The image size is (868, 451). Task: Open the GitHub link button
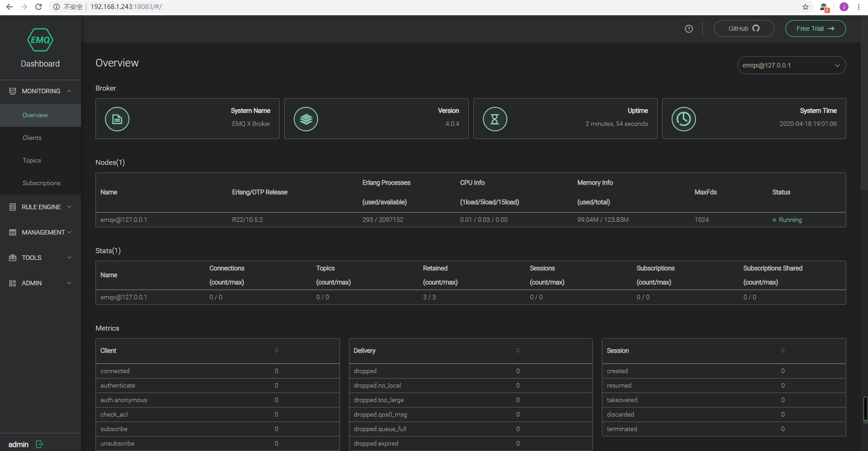click(x=744, y=29)
